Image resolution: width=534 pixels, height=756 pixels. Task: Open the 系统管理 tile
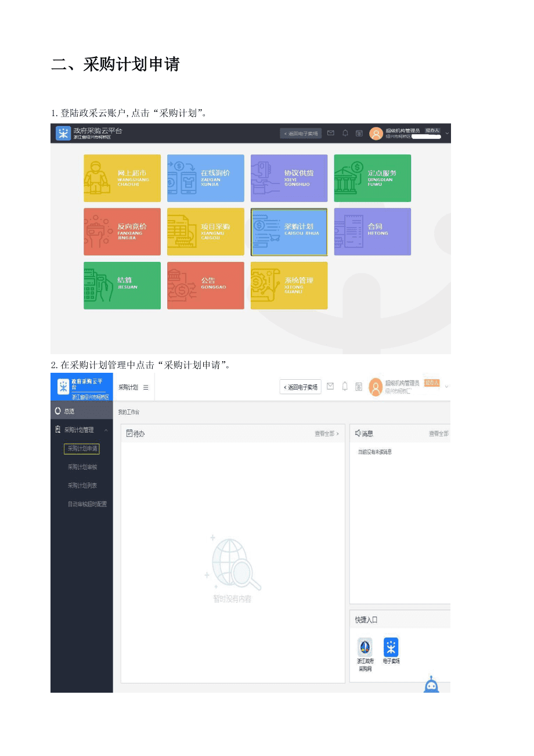pos(289,285)
